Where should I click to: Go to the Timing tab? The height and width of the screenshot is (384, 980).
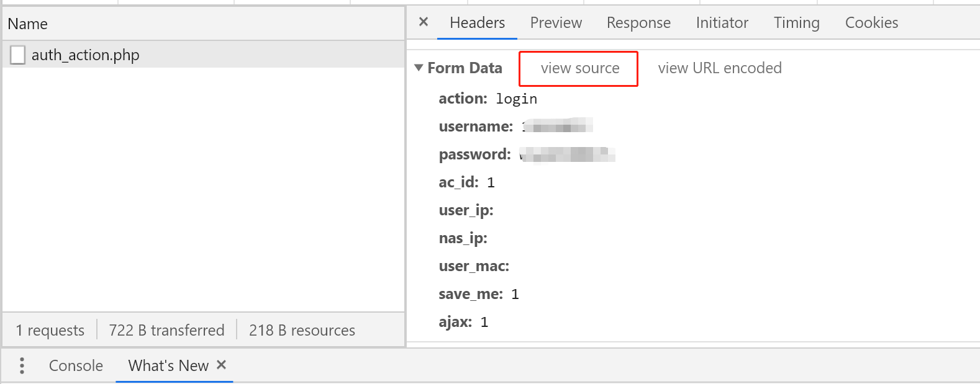[796, 23]
